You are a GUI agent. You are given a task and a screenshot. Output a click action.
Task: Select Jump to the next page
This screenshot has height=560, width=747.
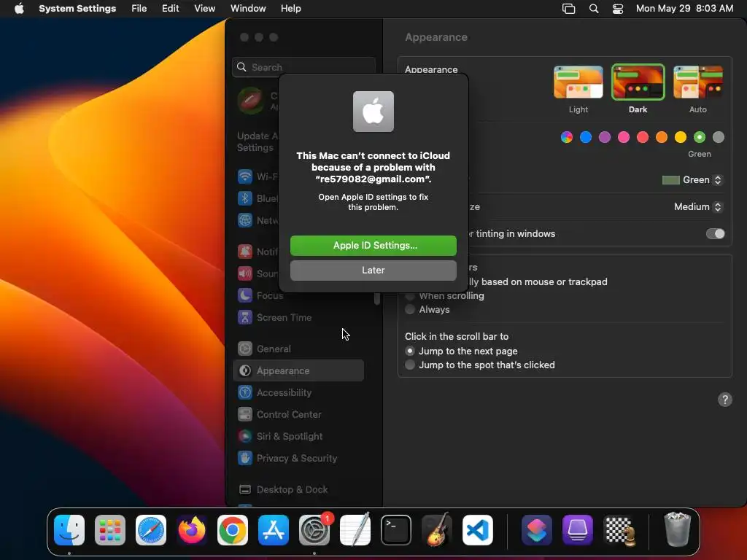coord(410,351)
